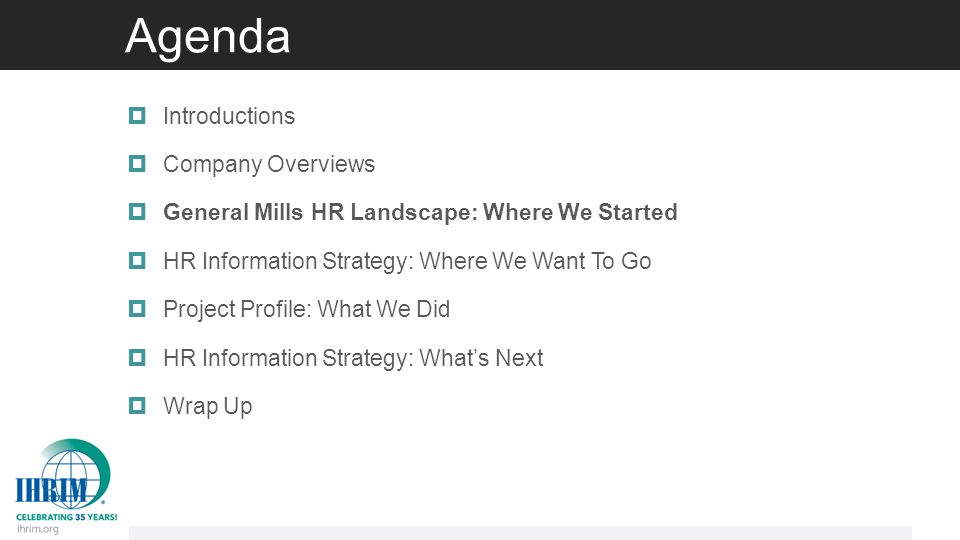
Task: Click the dark title header banner
Action: tap(480, 35)
